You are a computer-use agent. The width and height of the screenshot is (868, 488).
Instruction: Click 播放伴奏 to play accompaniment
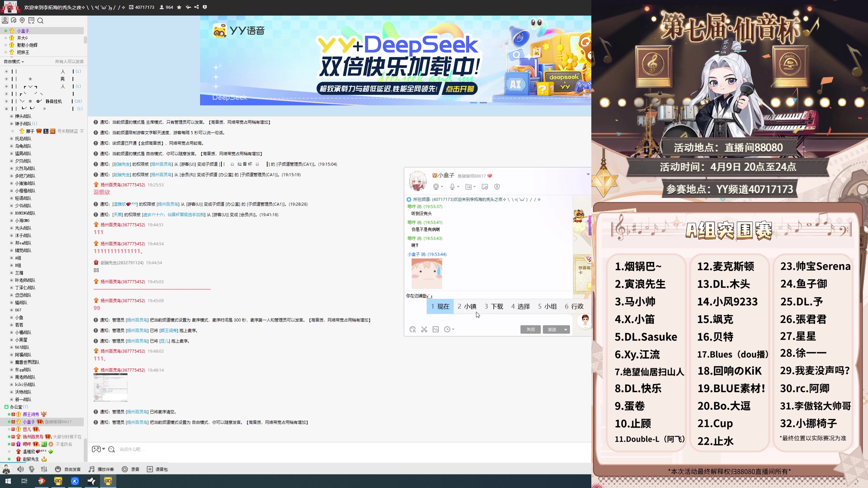(101, 469)
